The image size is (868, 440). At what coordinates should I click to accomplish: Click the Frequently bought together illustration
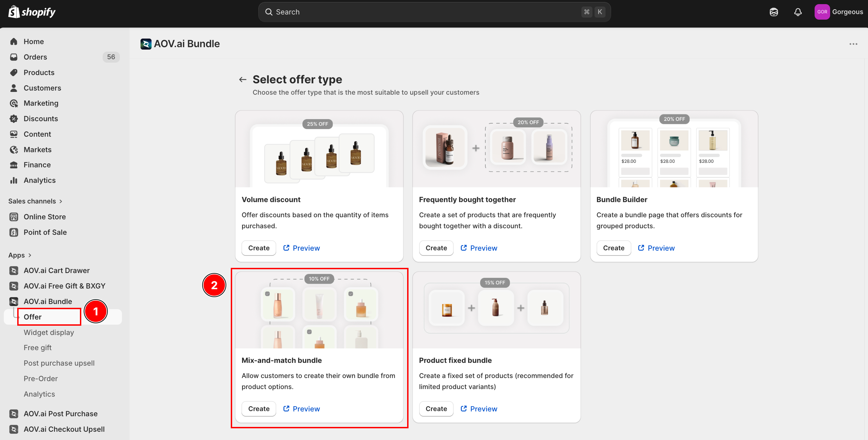pos(496,149)
